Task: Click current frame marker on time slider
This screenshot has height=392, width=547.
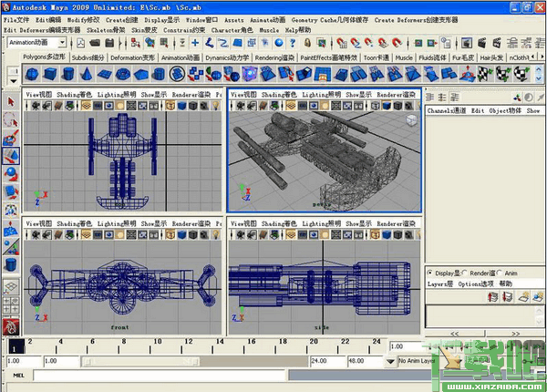Action: pos(16,346)
